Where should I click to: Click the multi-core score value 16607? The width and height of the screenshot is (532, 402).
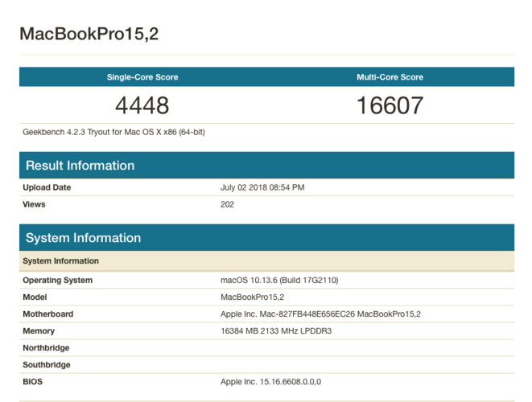pos(390,105)
